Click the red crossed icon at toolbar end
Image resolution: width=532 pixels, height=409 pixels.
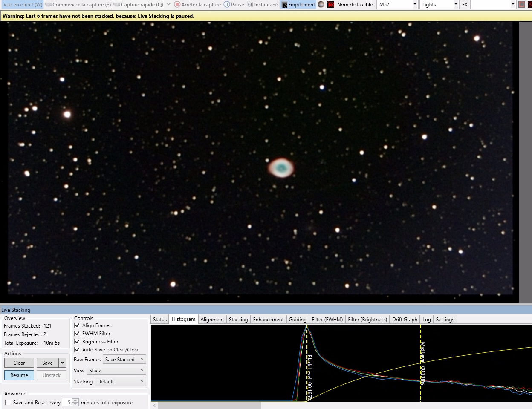pyautogui.click(x=530, y=5)
